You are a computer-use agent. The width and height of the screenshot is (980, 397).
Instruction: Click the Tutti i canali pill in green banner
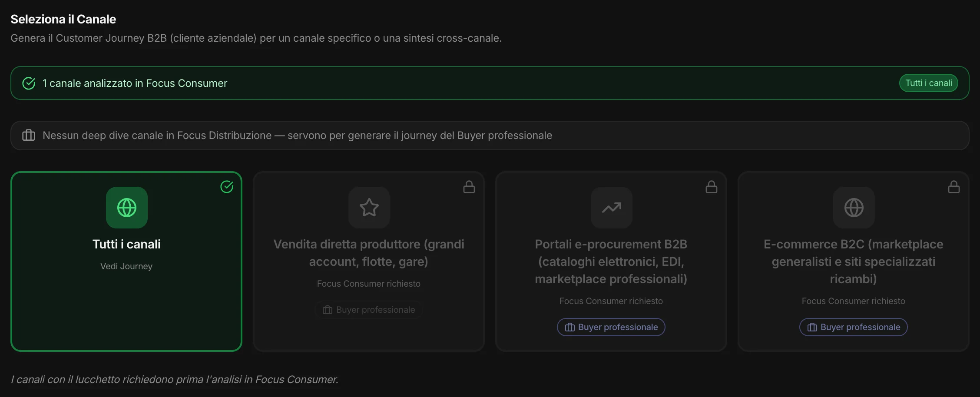click(928, 83)
